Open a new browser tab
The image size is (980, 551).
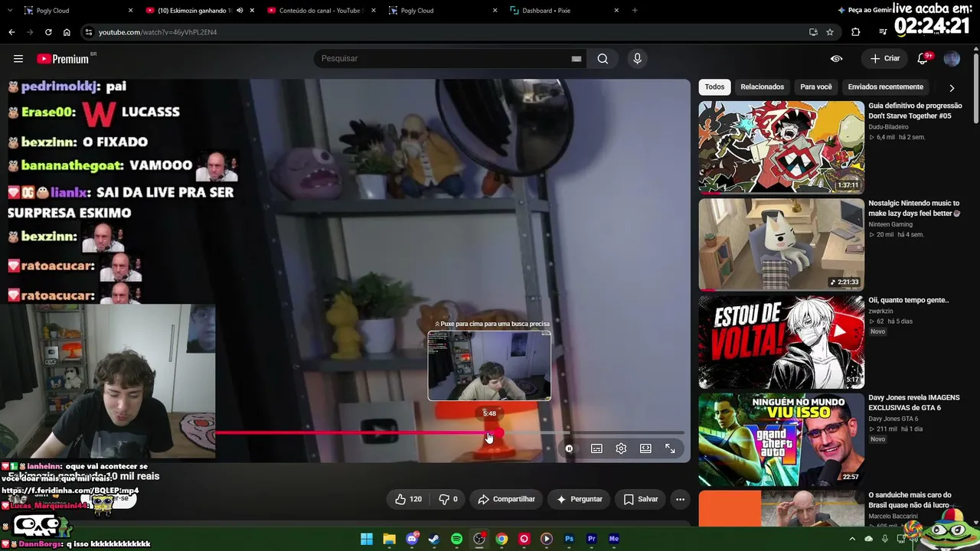coord(635,11)
